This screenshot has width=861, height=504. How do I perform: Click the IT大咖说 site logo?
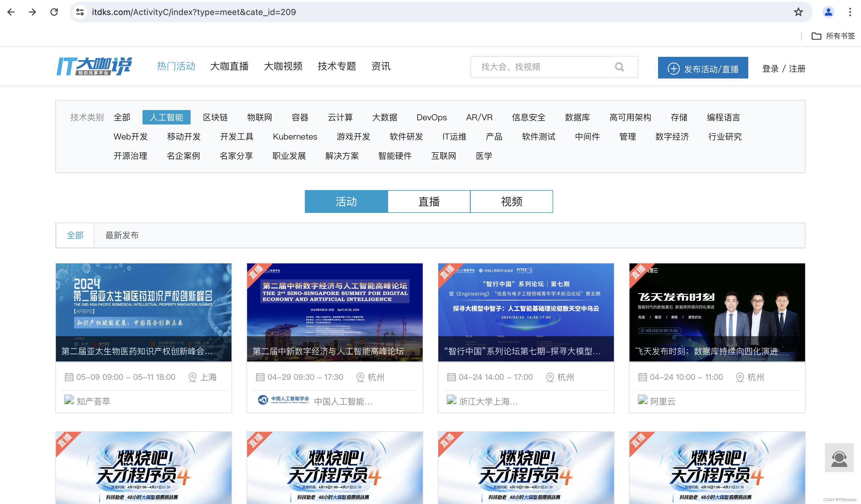[94, 66]
